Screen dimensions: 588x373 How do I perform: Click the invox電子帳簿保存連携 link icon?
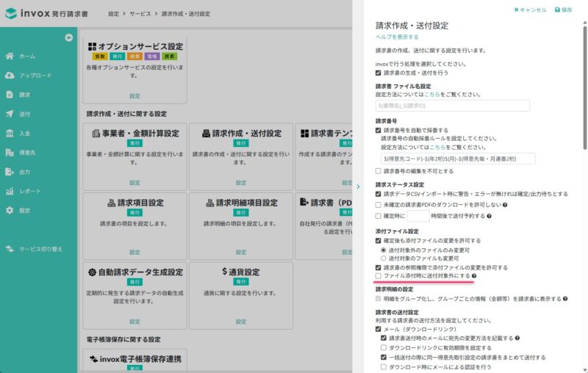(x=94, y=359)
